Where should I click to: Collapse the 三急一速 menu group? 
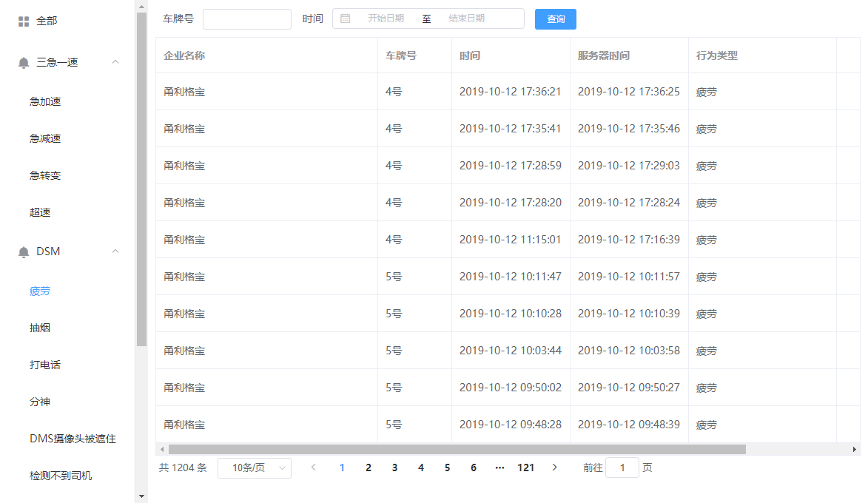115,62
